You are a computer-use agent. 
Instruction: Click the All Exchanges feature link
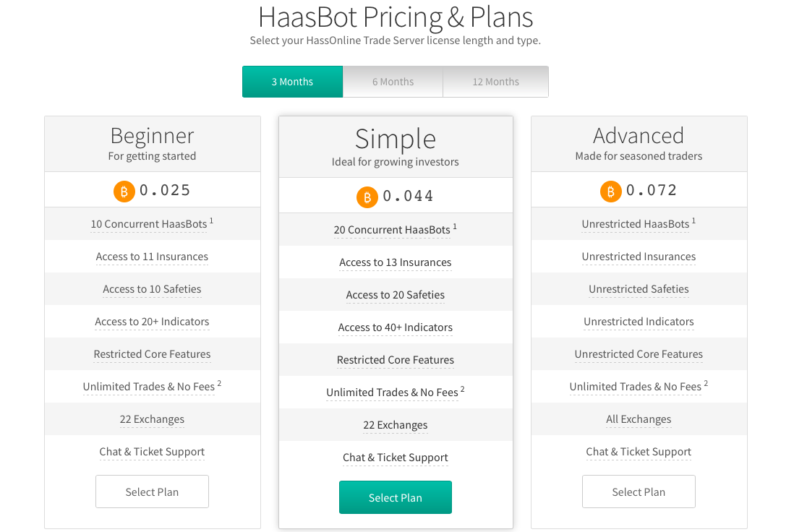[639, 419]
